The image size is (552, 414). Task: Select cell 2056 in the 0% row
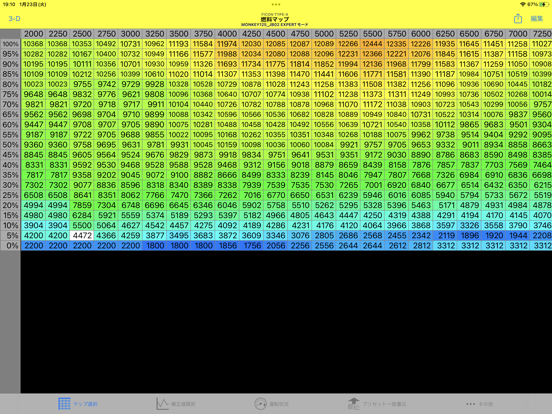(x=276, y=246)
